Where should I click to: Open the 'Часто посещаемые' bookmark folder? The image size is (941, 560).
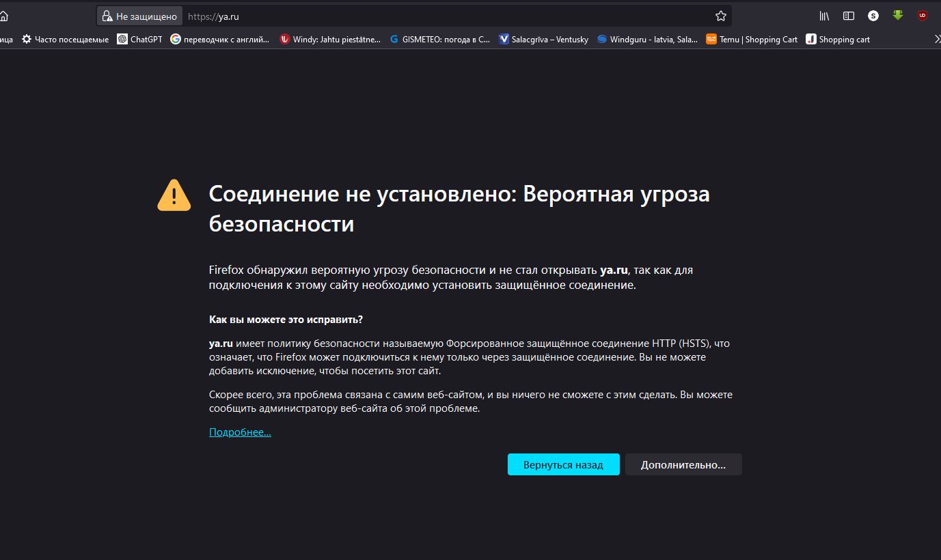tap(65, 39)
